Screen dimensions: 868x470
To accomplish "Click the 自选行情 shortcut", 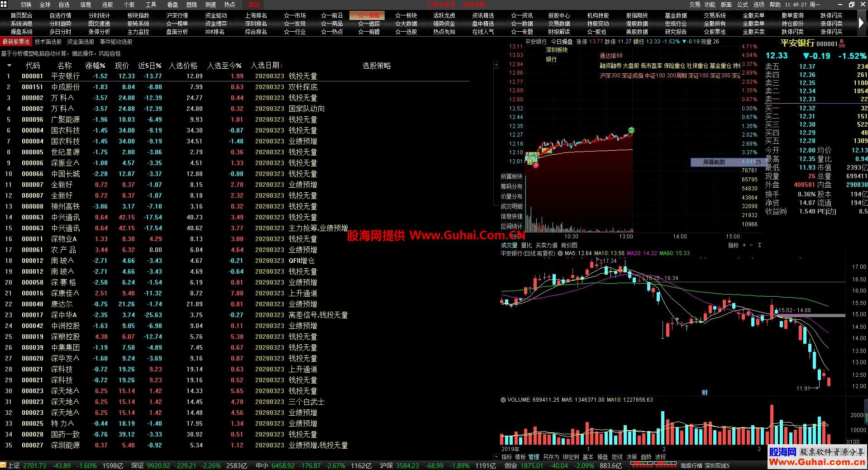I will click(60, 15).
